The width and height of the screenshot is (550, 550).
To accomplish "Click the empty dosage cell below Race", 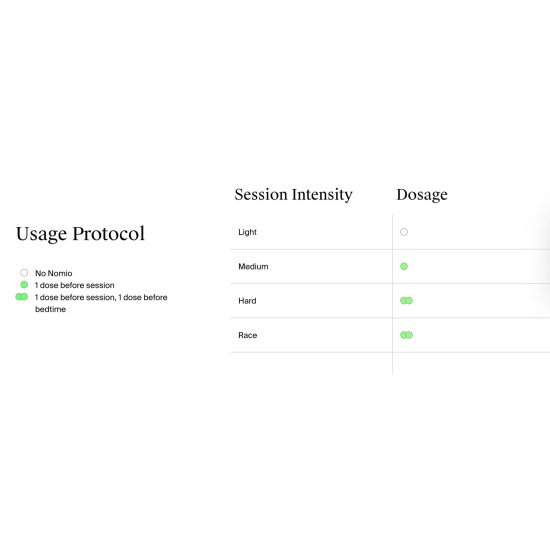I will point(471,364).
